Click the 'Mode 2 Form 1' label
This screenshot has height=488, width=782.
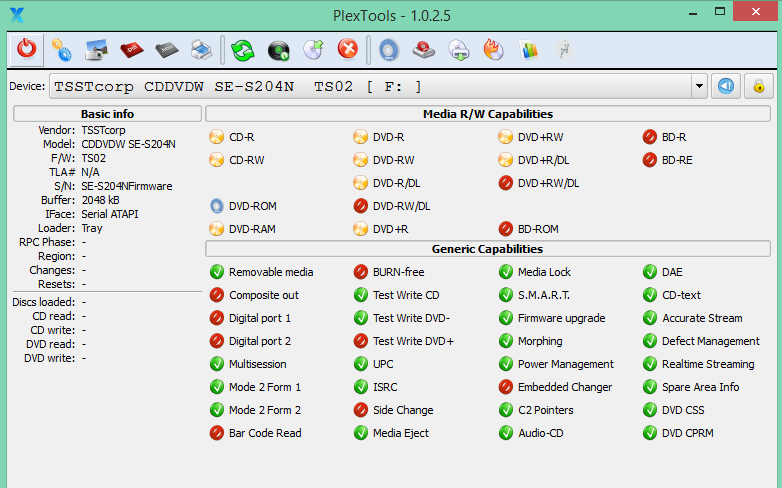pyautogui.click(x=265, y=387)
